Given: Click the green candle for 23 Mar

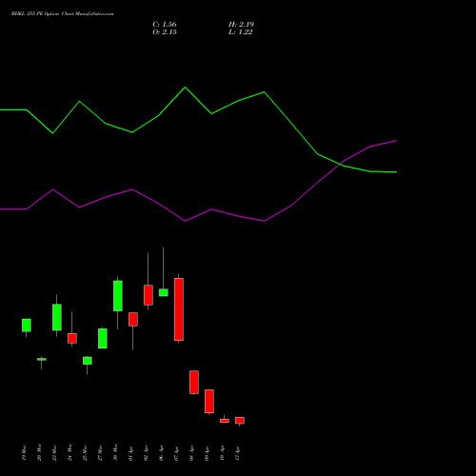Looking at the screenshot, I should [x=57, y=317].
